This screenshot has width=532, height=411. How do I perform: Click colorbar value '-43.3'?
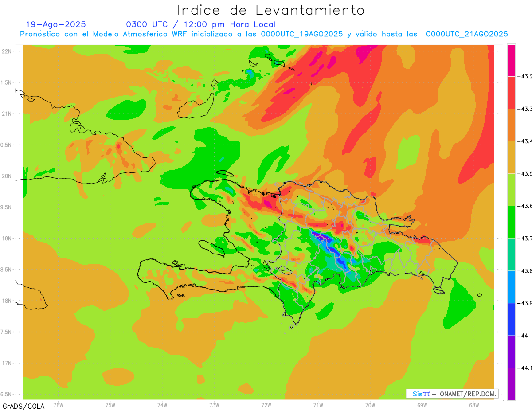(524, 109)
